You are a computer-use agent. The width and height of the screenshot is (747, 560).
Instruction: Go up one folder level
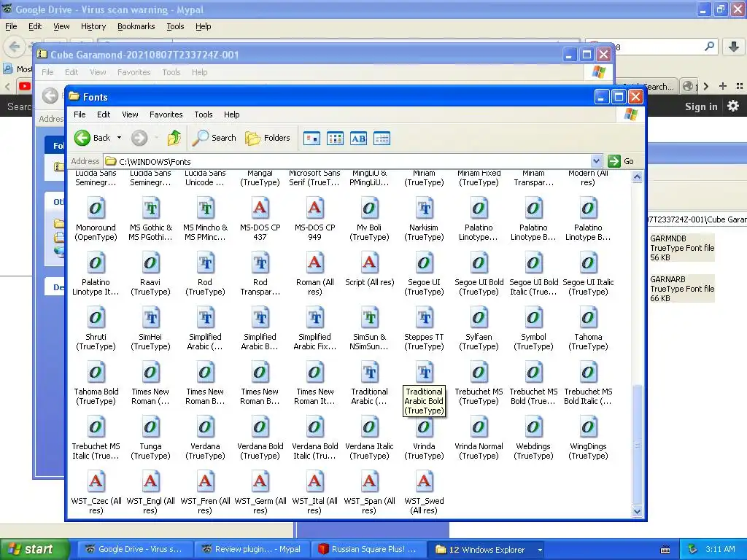coord(174,138)
